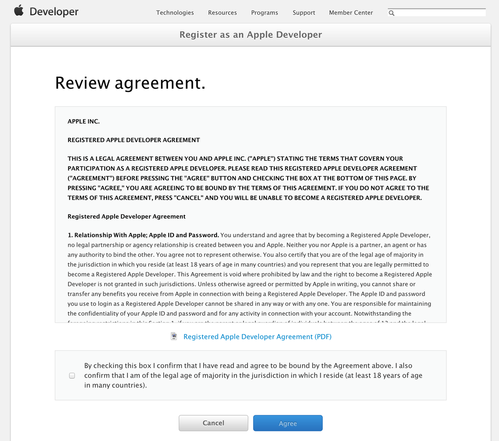Visit the Member Center

pos(351,13)
